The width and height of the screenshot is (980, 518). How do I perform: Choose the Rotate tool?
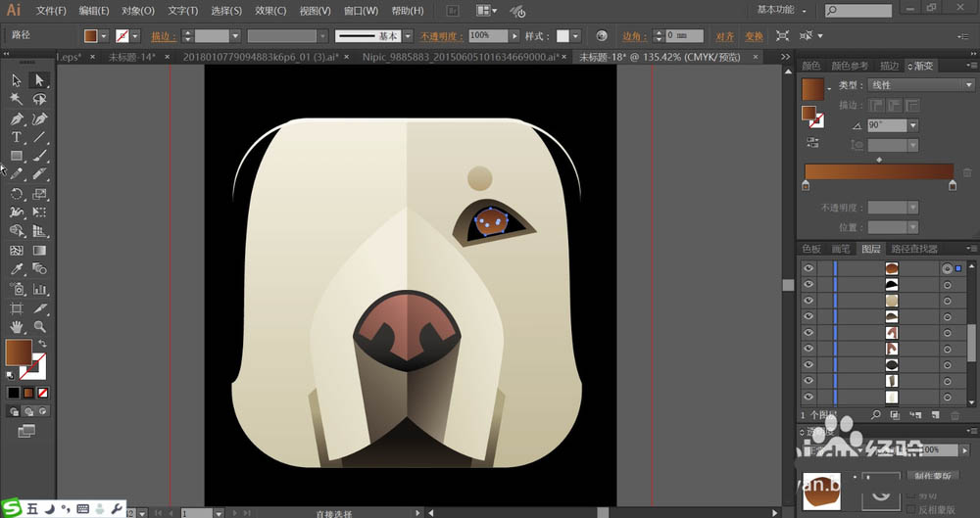click(17, 194)
